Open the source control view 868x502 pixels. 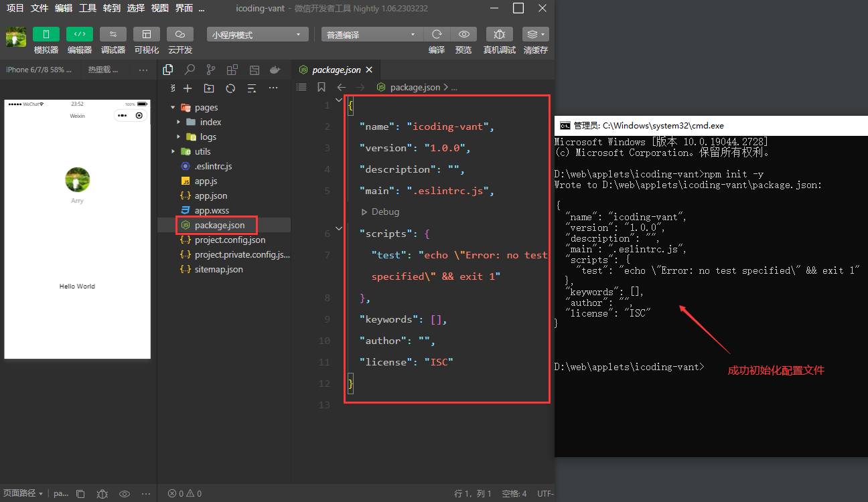[211, 70]
